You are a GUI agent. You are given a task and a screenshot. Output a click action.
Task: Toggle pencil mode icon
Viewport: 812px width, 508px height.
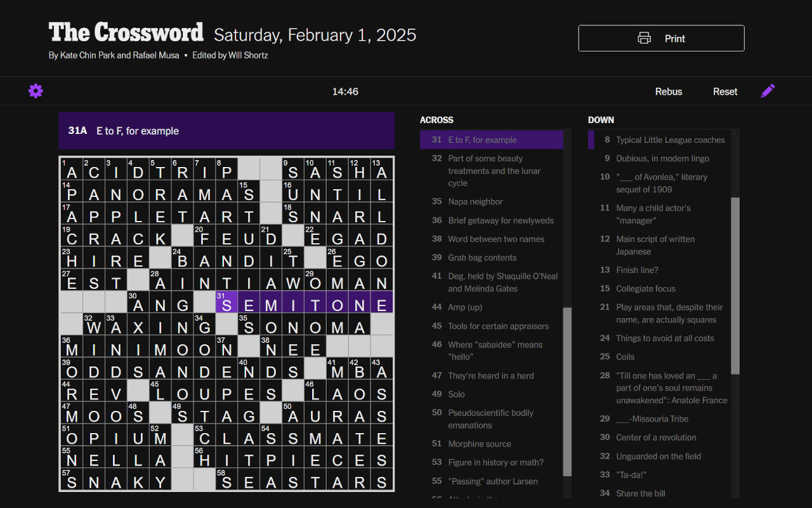point(768,91)
